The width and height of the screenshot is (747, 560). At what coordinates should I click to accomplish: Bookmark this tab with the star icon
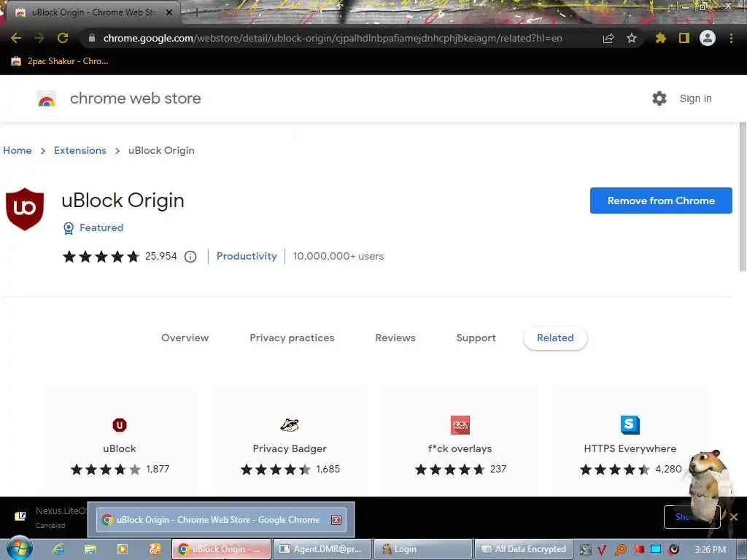coord(632,38)
